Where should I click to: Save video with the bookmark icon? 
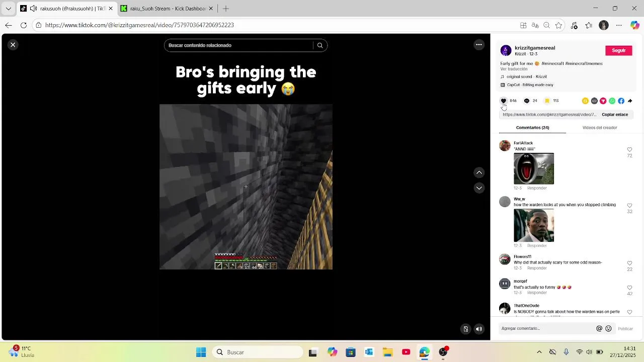tap(547, 101)
